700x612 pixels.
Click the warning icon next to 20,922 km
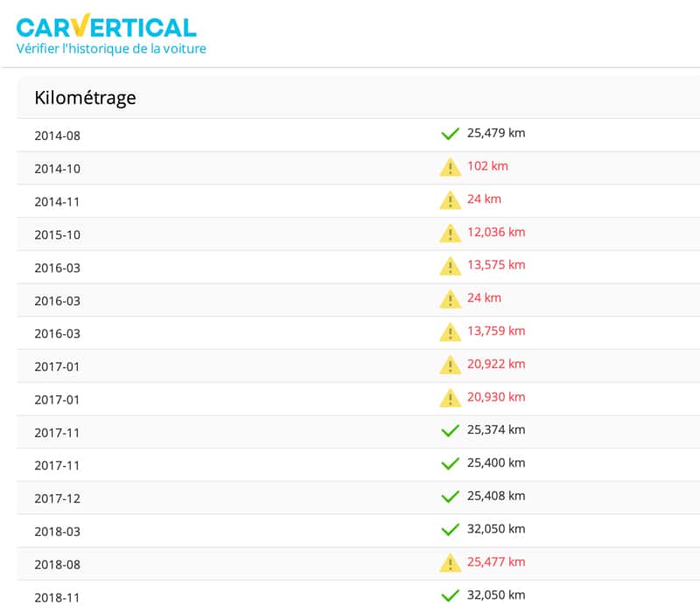(x=450, y=365)
